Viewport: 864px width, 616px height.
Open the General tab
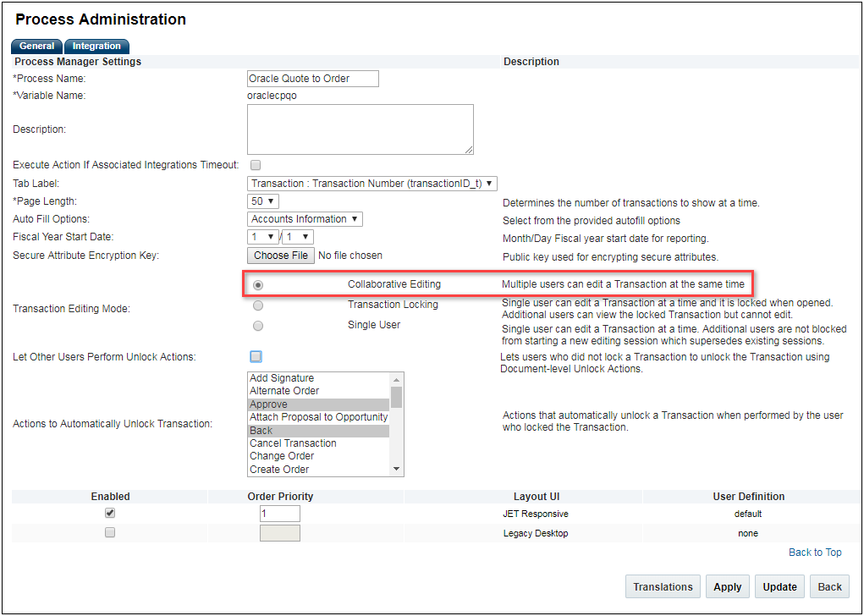(37, 47)
